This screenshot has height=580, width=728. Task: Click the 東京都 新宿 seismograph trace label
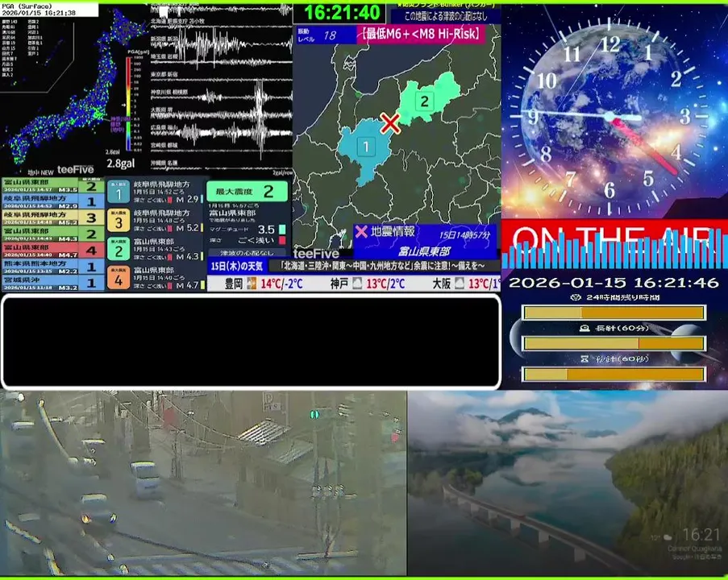click(164, 74)
